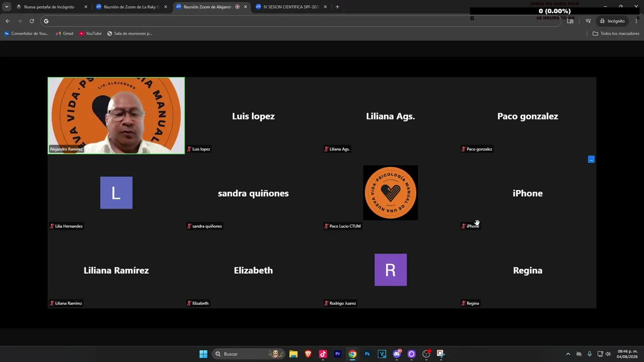Select the Elizabeth participant tile
The image size is (644, 362).
pyautogui.click(x=253, y=270)
